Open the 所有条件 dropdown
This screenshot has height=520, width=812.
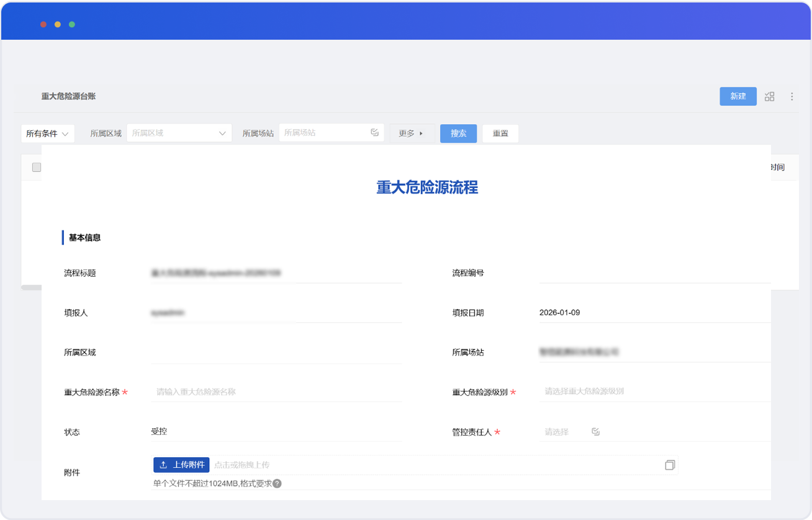pyautogui.click(x=47, y=133)
